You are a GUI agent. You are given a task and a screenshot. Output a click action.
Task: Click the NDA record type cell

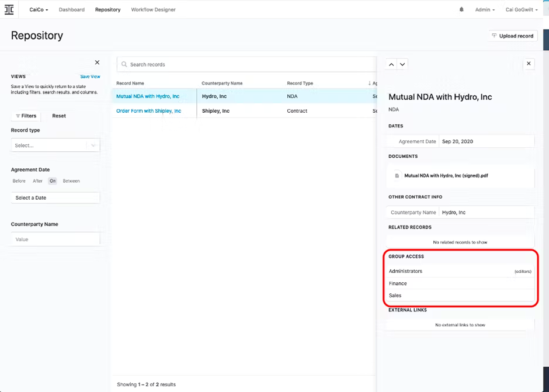tap(293, 96)
